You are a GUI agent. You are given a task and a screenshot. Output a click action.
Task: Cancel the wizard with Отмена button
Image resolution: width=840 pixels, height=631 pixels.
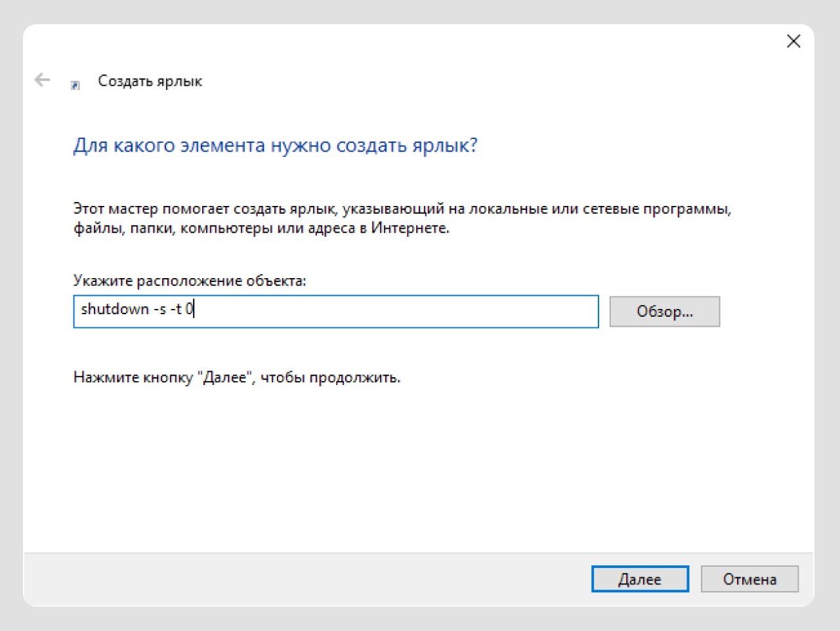(x=749, y=579)
